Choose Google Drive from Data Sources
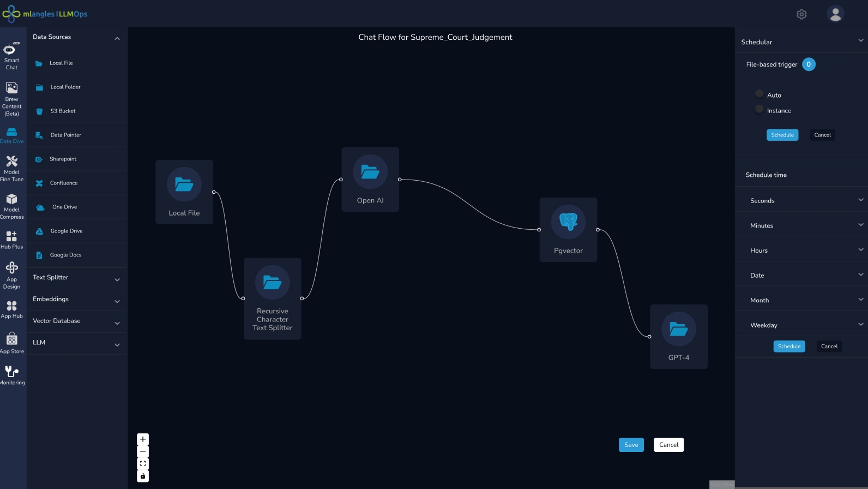The image size is (868, 489). [x=77, y=231]
